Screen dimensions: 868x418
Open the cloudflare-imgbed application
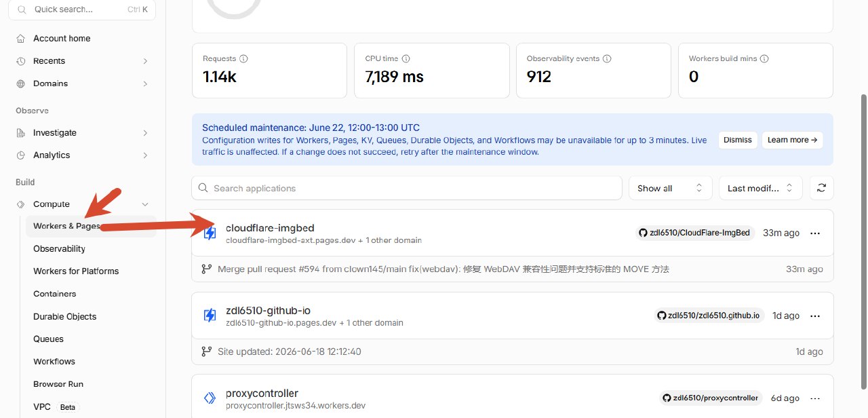[270, 228]
